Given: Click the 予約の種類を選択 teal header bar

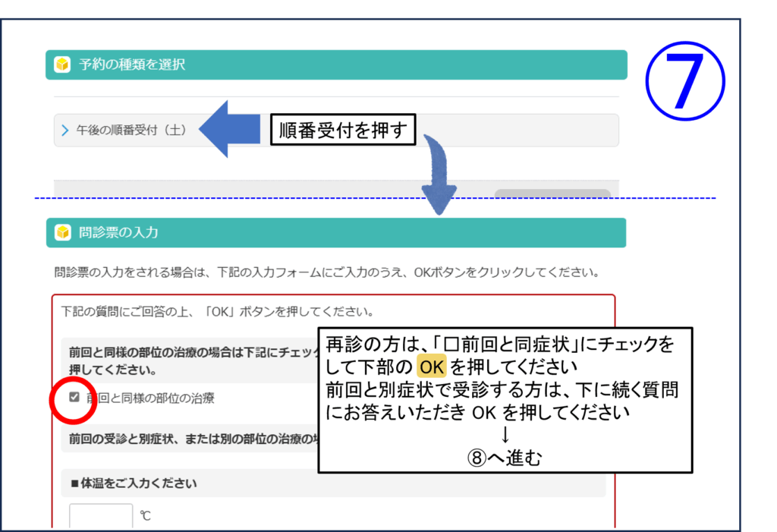Looking at the screenshot, I should pyautogui.click(x=336, y=65).
